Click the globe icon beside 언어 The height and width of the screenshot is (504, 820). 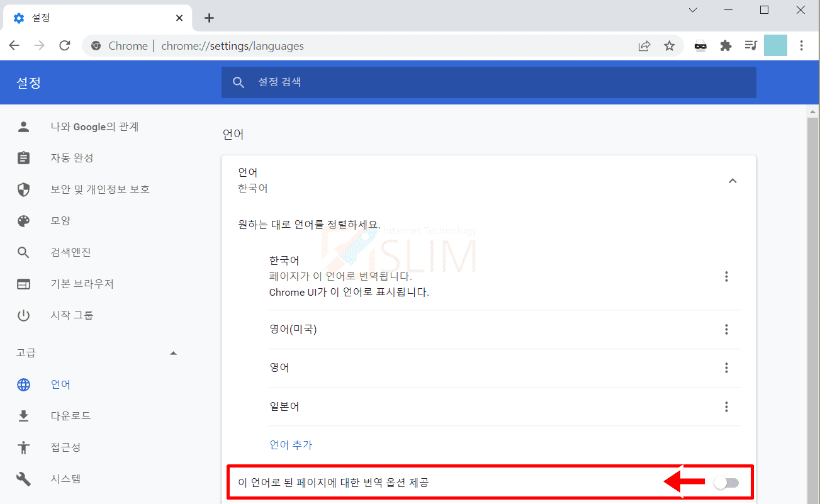(23, 384)
